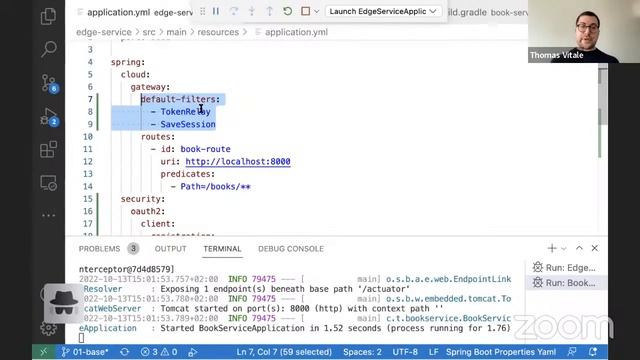Click main in breadcrumb path
The image size is (640, 360).
(x=176, y=32)
